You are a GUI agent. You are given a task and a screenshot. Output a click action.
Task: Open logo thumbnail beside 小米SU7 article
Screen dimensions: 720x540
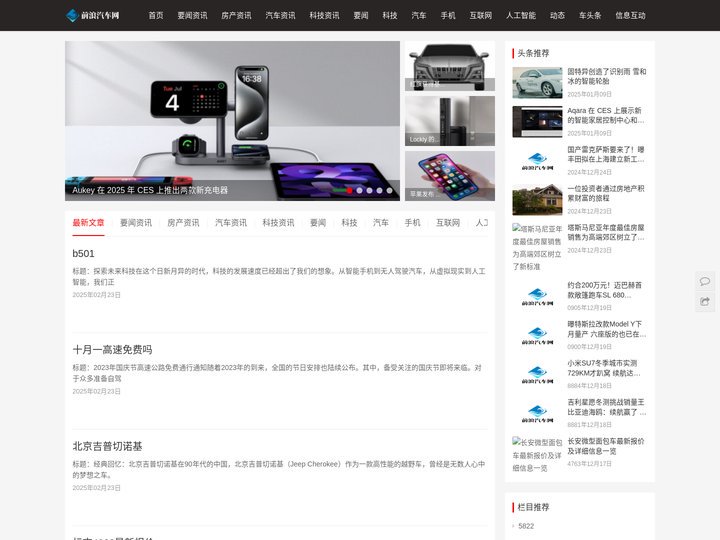[x=537, y=374]
